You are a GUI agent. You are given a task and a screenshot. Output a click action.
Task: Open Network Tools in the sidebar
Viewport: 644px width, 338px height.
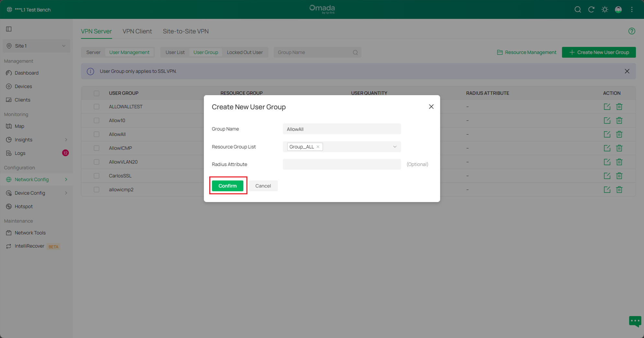(x=30, y=233)
